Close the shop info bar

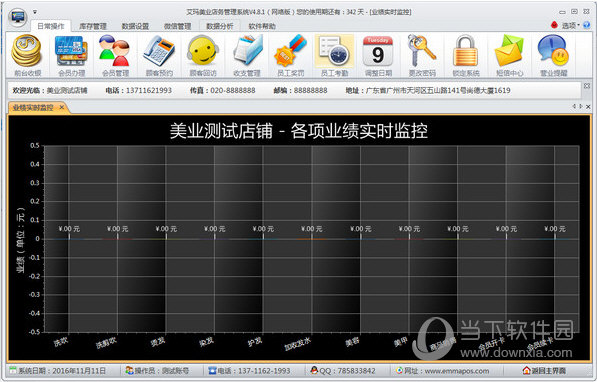point(587,86)
